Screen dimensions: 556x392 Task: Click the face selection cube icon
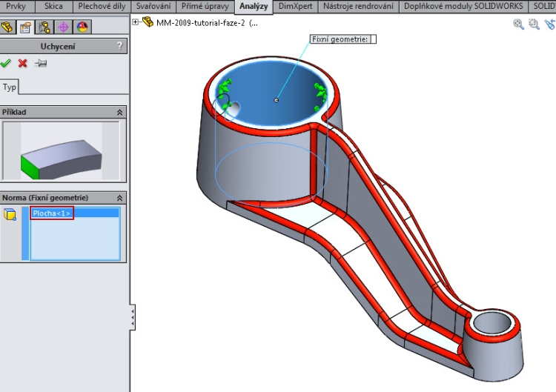pos(10,214)
